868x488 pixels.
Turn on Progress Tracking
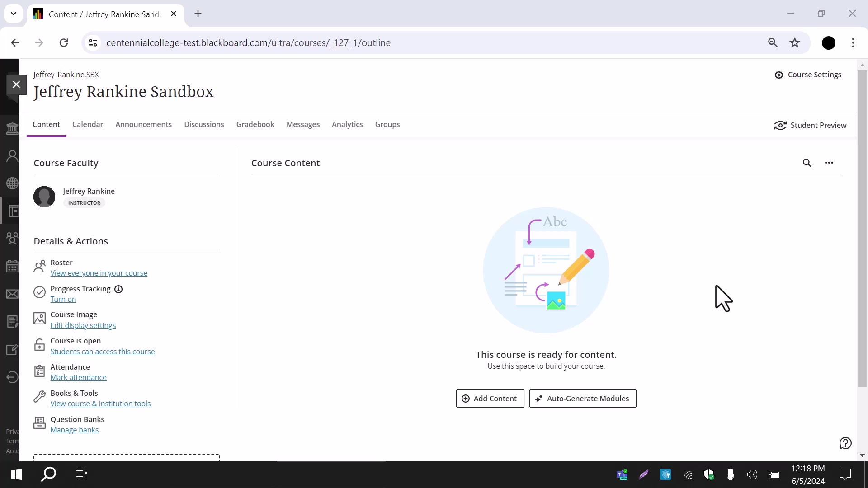pos(63,299)
